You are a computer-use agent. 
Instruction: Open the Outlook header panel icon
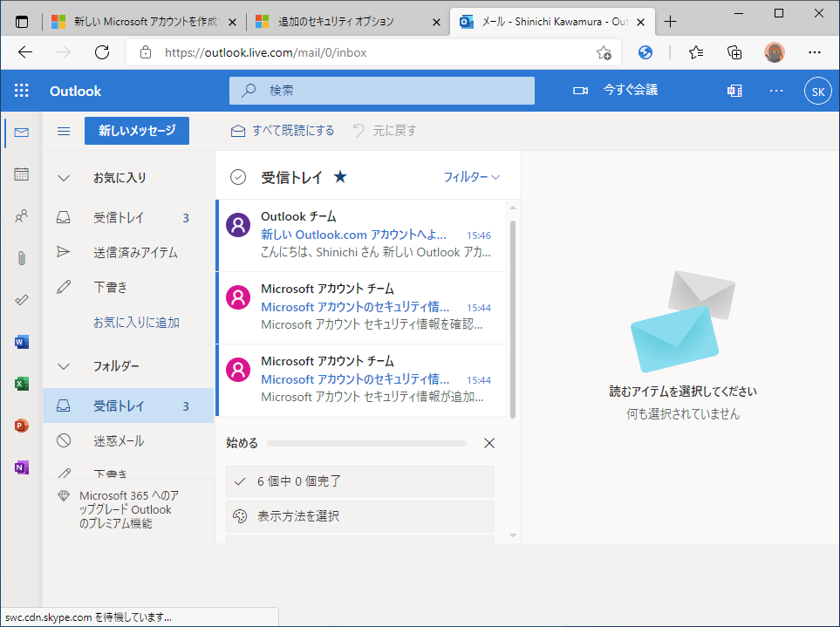734,91
